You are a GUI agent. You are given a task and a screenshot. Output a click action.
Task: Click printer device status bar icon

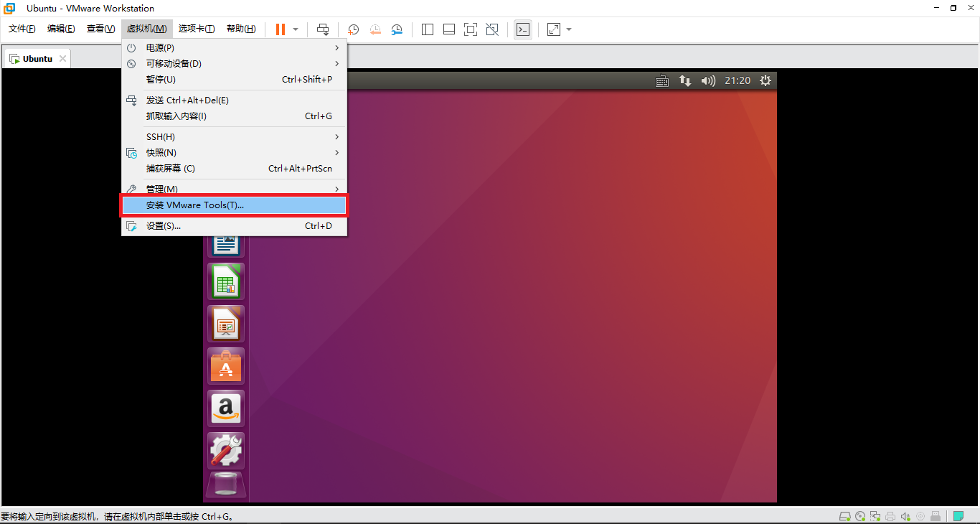(x=890, y=516)
